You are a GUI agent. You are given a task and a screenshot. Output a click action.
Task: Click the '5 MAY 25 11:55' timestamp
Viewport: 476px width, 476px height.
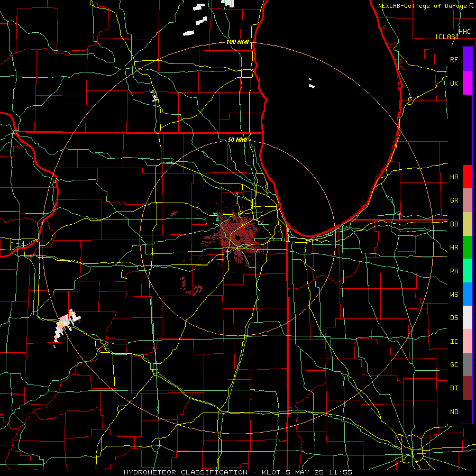(x=319, y=472)
